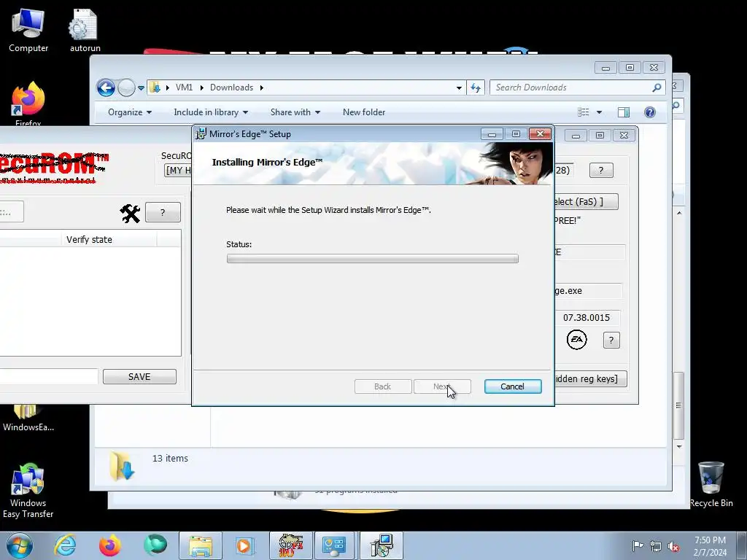
Task: Click New folder in Explorer toolbar
Action: click(364, 112)
